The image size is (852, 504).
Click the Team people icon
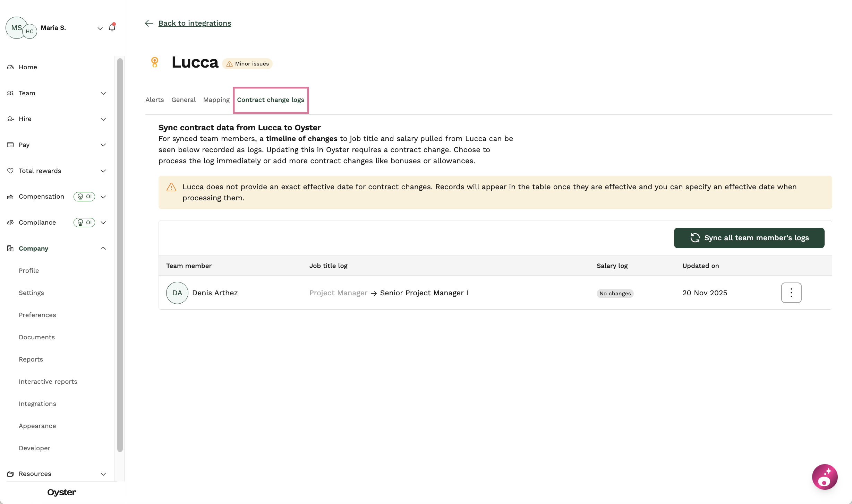pos(10,93)
